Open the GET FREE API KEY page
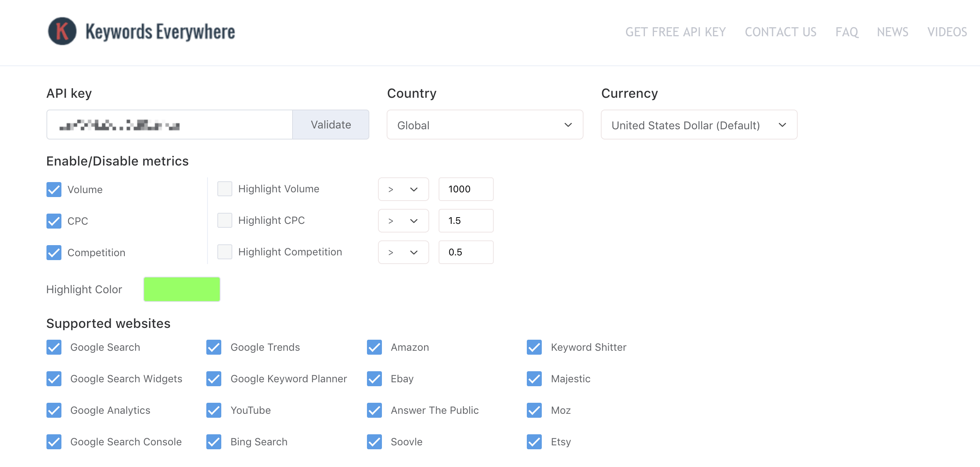The height and width of the screenshot is (467, 980). [x=675, y=32]
